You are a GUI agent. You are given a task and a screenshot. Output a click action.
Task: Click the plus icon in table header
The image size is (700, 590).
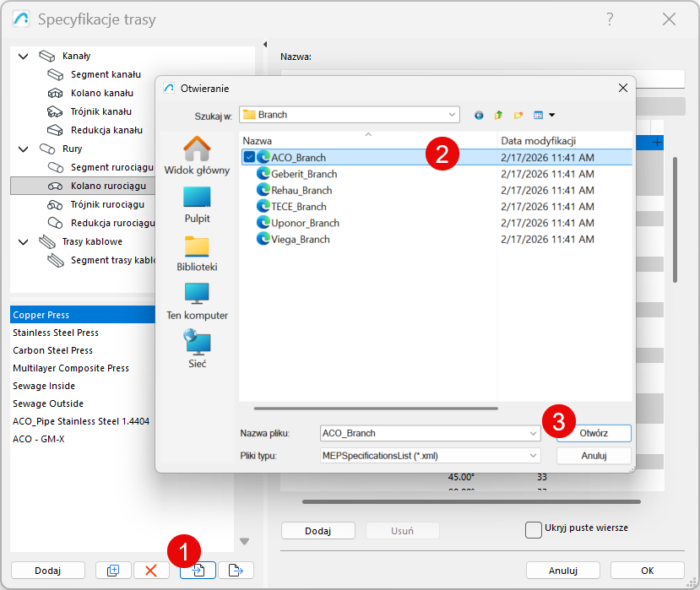[657, 143]
